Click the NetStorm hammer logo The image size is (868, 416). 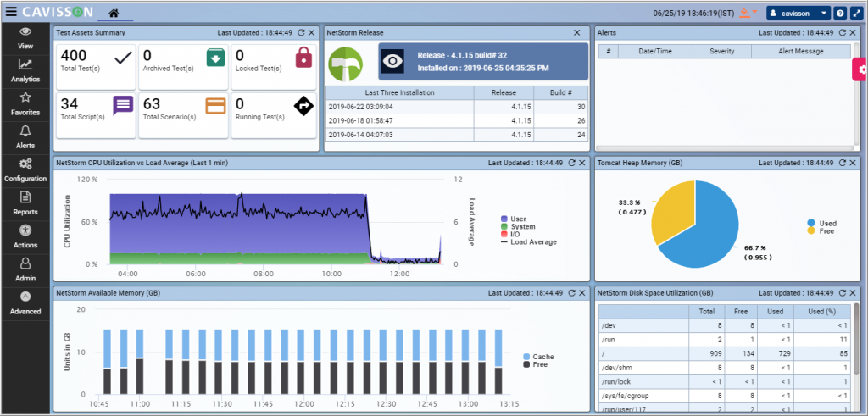point(346,64)
